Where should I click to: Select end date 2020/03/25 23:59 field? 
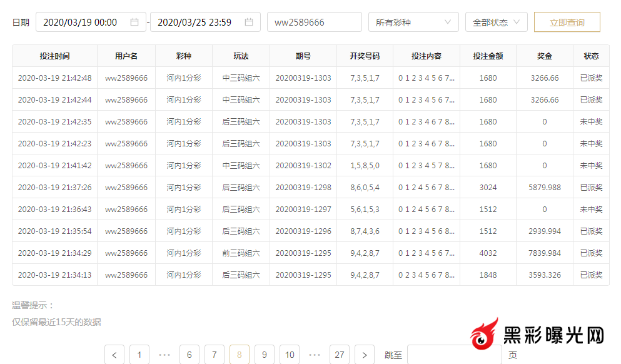pos(195,22)
